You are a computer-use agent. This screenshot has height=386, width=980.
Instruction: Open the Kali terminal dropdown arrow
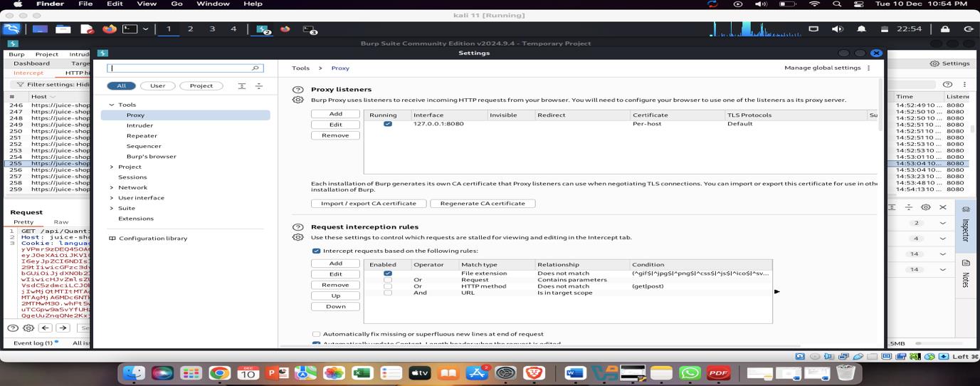click(x=146, y=29)
